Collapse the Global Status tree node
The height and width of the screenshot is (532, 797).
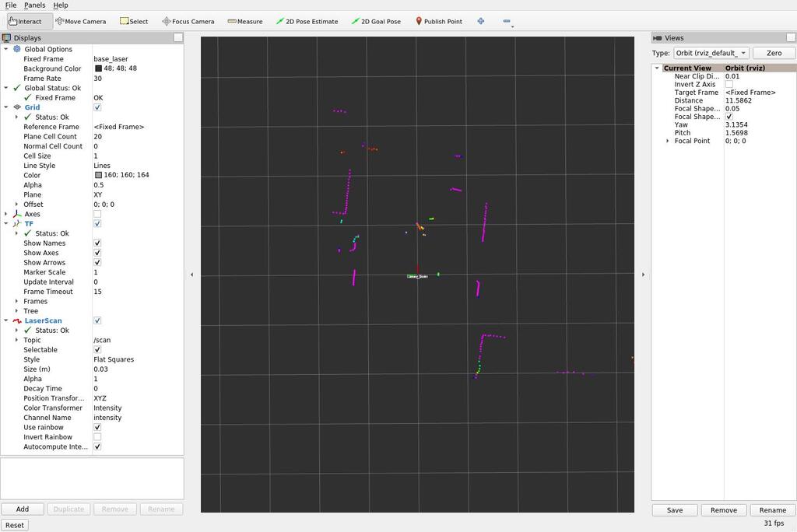5,88
